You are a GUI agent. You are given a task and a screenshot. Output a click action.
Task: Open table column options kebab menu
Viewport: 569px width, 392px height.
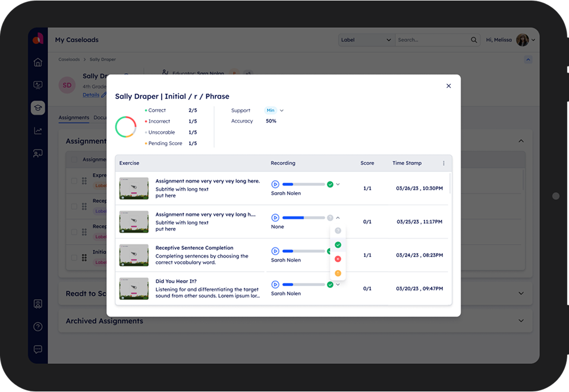point(444,164)
